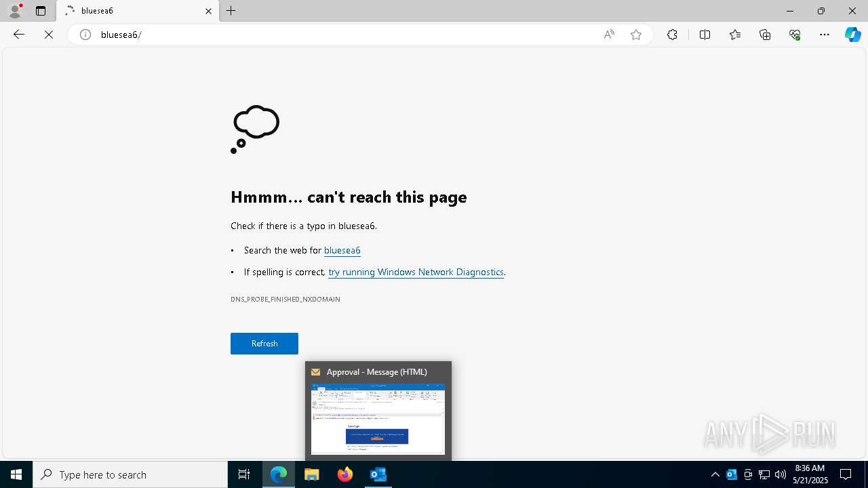Screen dimensions: 868x488
Task: Activate Read aloud icon
Action: [609, 35]
